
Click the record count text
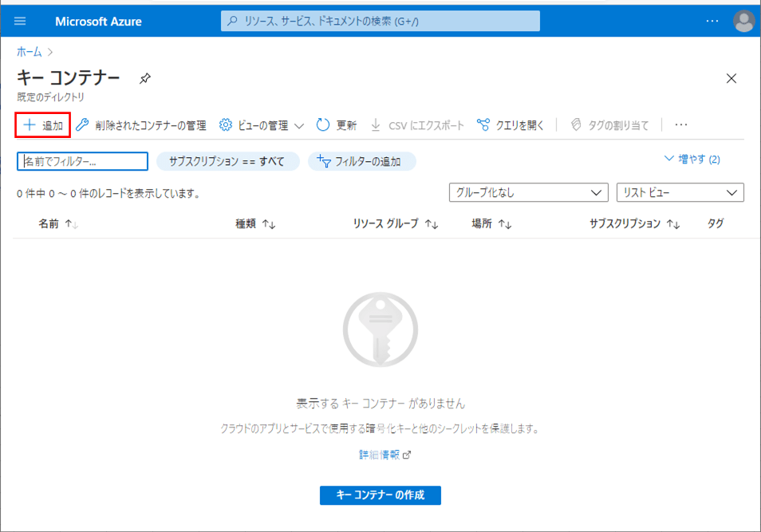[x=108, y=194]
